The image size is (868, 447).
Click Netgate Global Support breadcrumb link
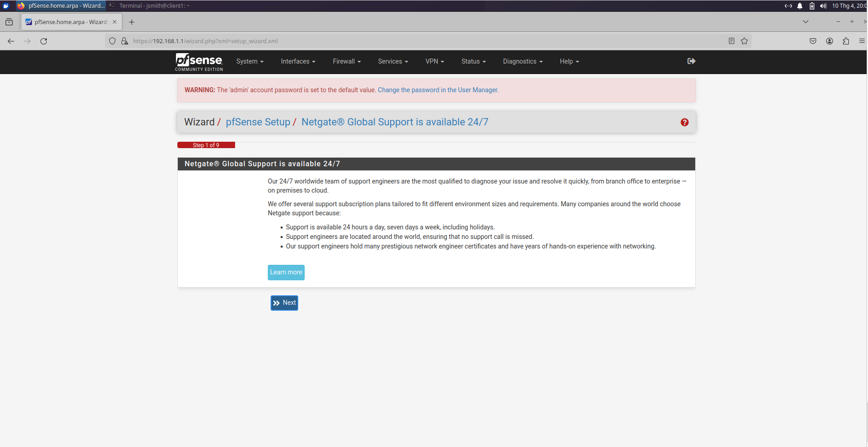click(395, 122)
